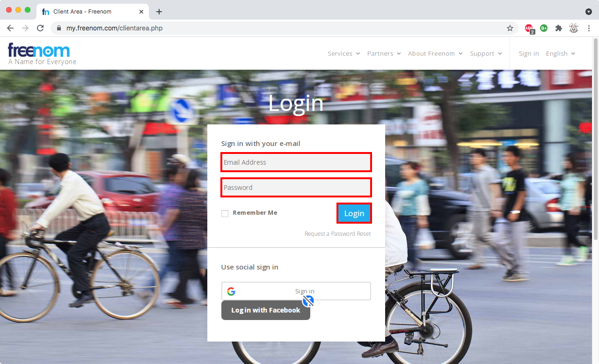Click the Email Address field

(x=296, y=162)
